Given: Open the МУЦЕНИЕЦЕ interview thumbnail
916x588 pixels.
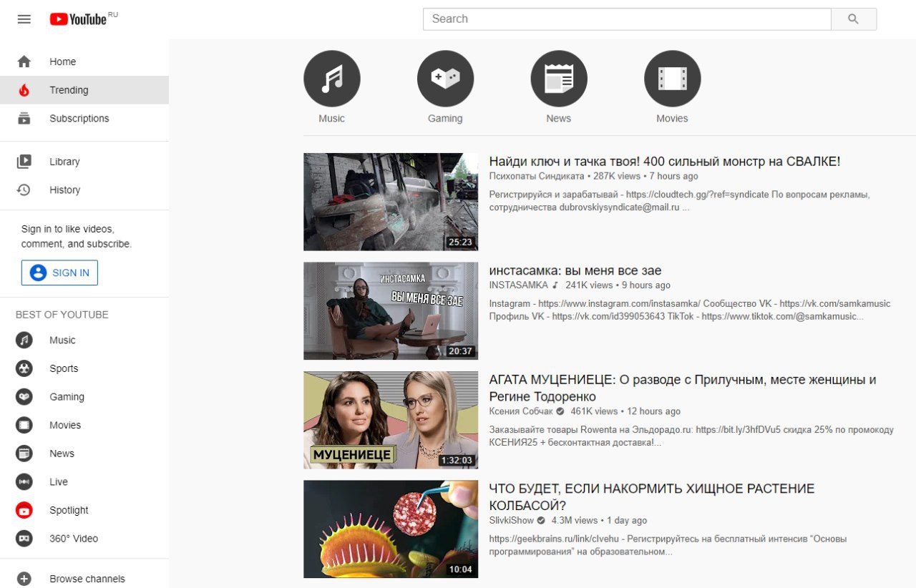Looking at the screenshot, I should click(x=391, y=420).
